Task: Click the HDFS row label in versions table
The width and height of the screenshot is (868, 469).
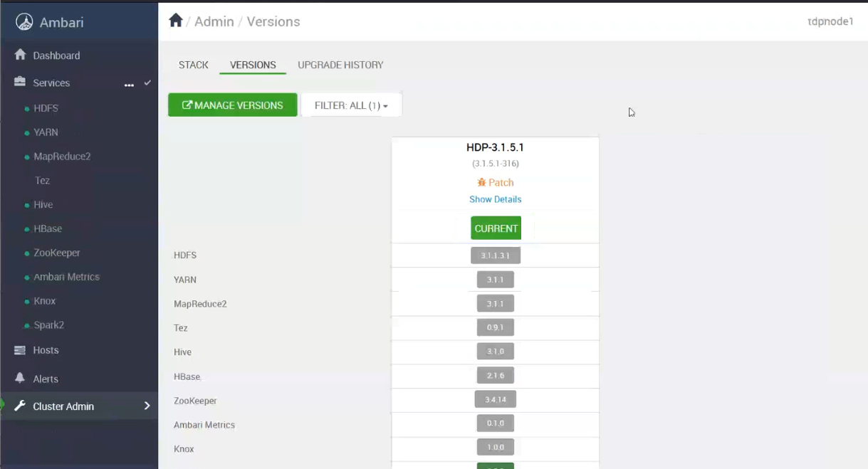Action: (x=185, y=255)
